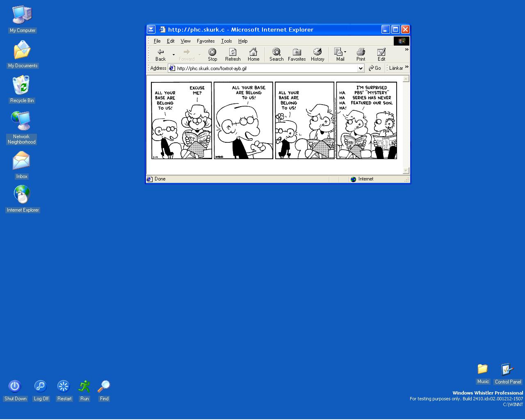The width and height of the screenshot is (525, 420).
Task: Print the current page
Action: point(361,55)
